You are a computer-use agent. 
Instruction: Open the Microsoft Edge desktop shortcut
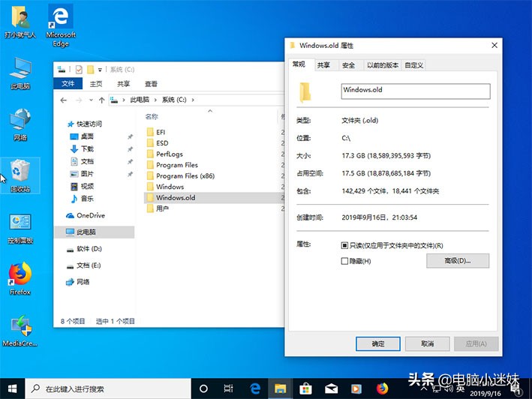coord(60,25)
